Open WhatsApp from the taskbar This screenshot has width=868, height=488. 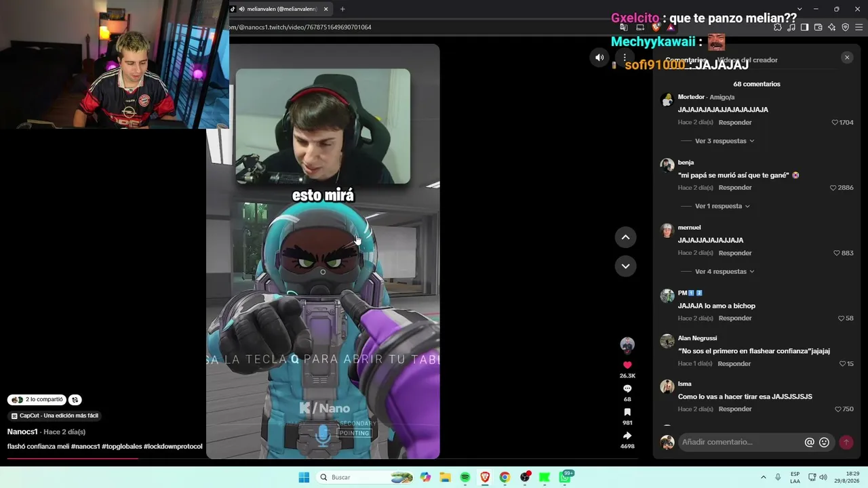pyautogui.click(x=565, y=477)
